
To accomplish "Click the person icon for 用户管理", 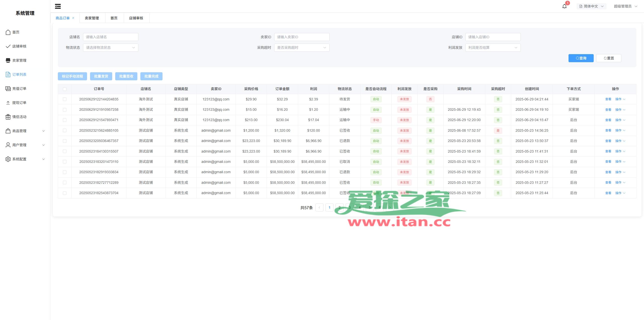I will (8, 145).
